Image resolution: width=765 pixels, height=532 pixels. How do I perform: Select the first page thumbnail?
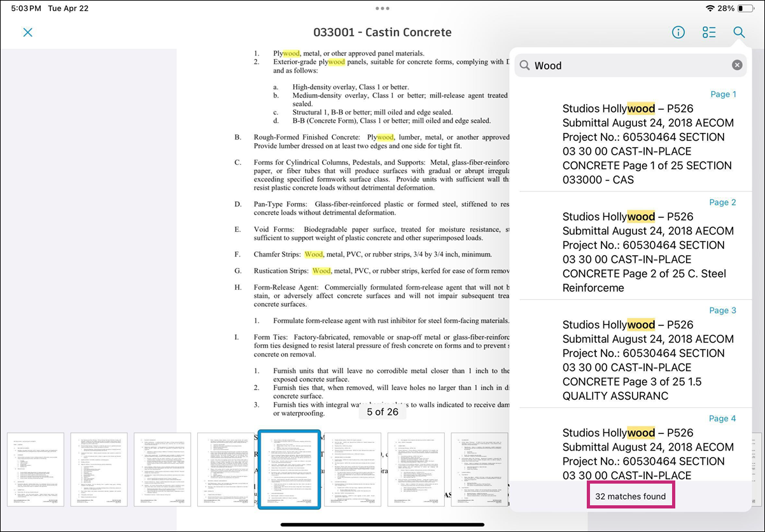(36, 470)
